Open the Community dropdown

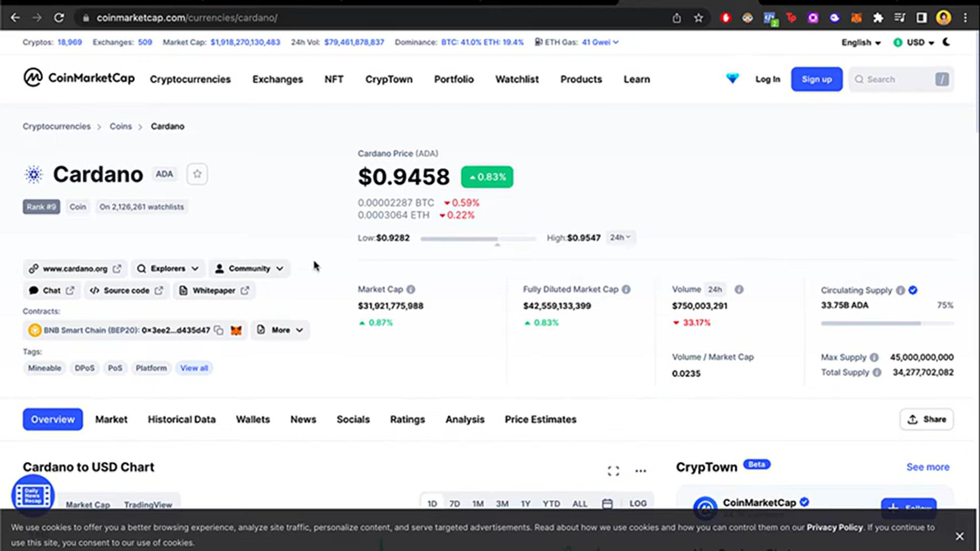pos(250,269)
